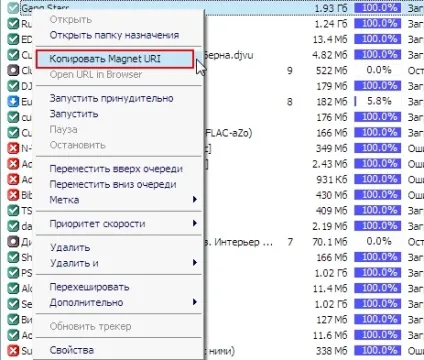Image resolution: width=424 pixels, height=360 pixels.
Task: Click the queue number 7 cell
Action: point(290,242)
